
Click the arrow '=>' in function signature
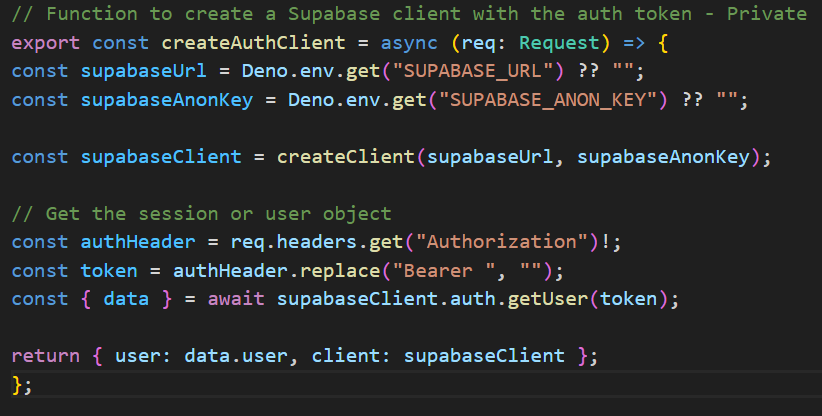coord(634,43)
